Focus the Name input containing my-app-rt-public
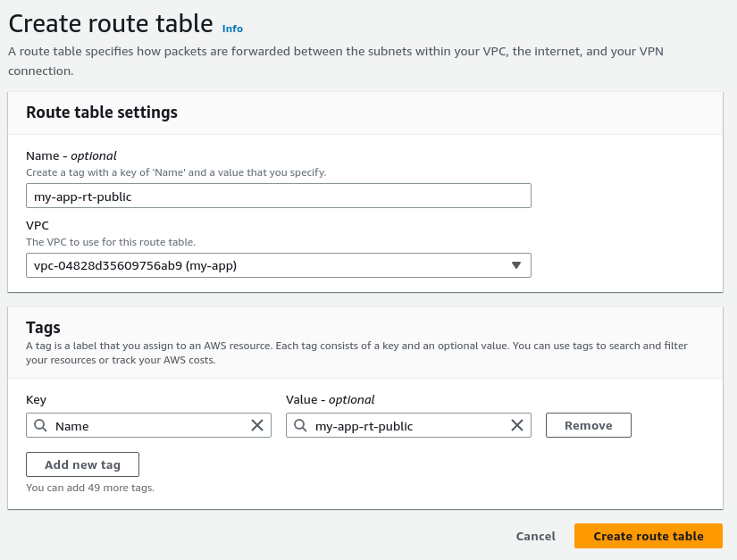The image size is (737, 560). tap(278, 196)
